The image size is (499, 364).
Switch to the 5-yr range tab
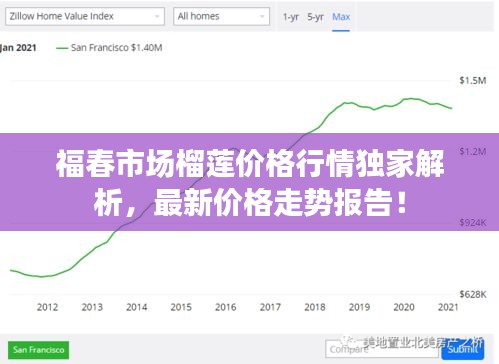[315, 17]
